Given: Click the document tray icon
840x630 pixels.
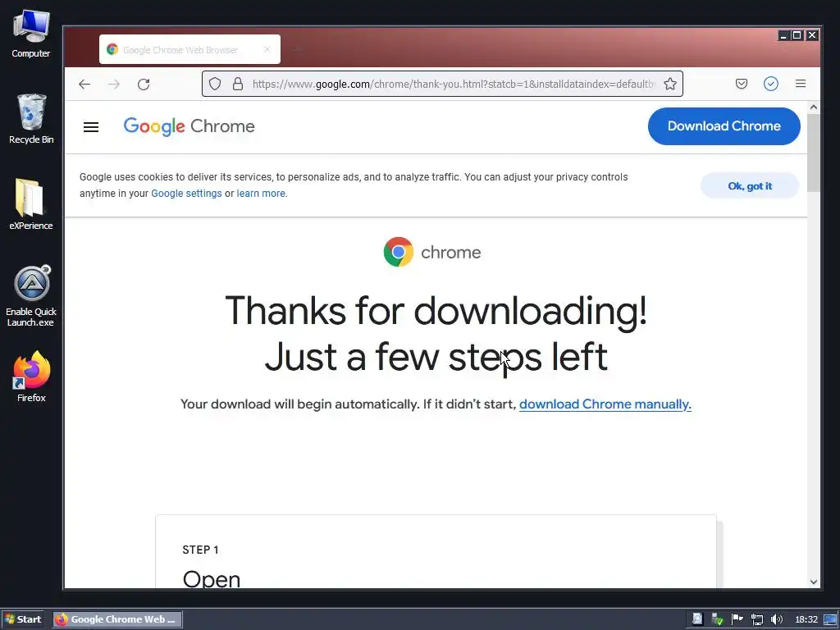Looking at the screenshot, I should 697,619.
